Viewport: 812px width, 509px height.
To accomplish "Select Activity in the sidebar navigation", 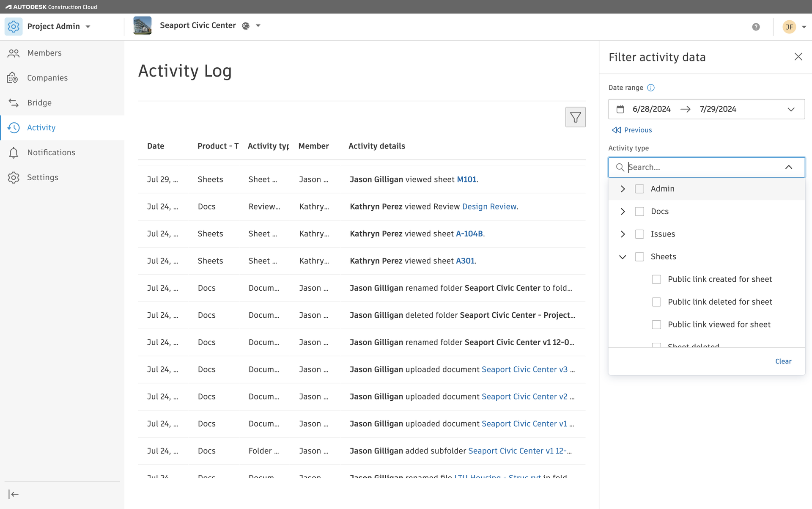I will pyautogui.click(x=41, y=127).
